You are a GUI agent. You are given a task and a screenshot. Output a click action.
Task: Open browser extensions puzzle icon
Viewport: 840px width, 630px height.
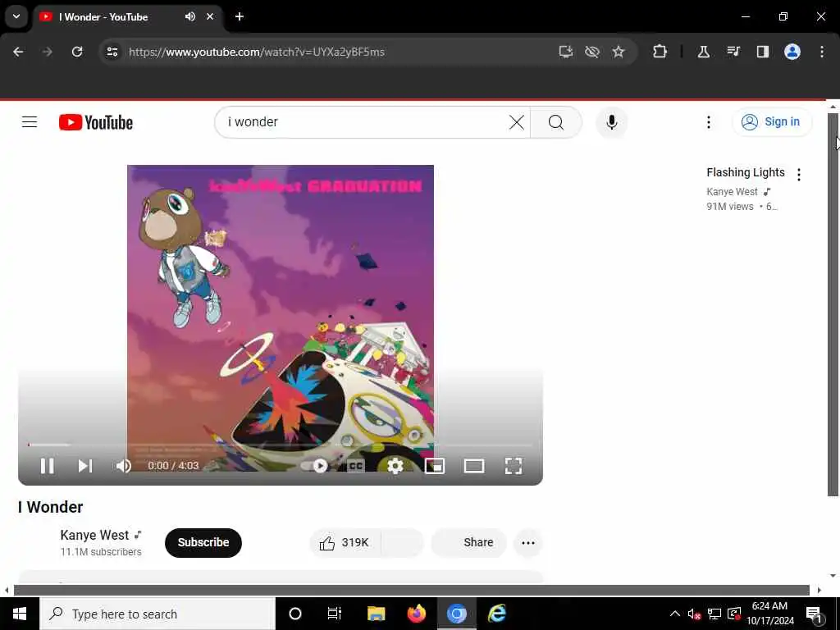pos(660,52)
